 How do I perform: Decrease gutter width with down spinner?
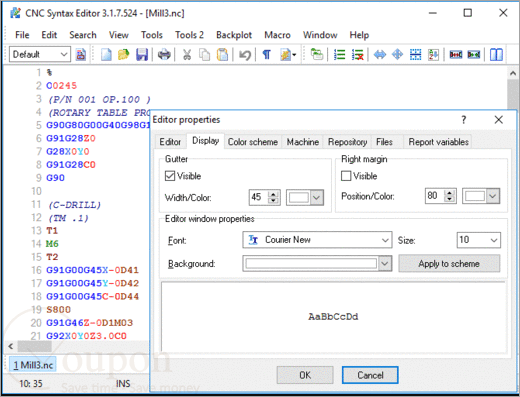tap(273, 200)
